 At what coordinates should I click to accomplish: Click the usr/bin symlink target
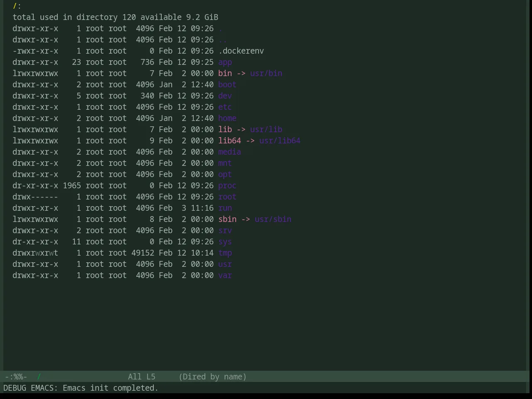(x=266, y=74)
